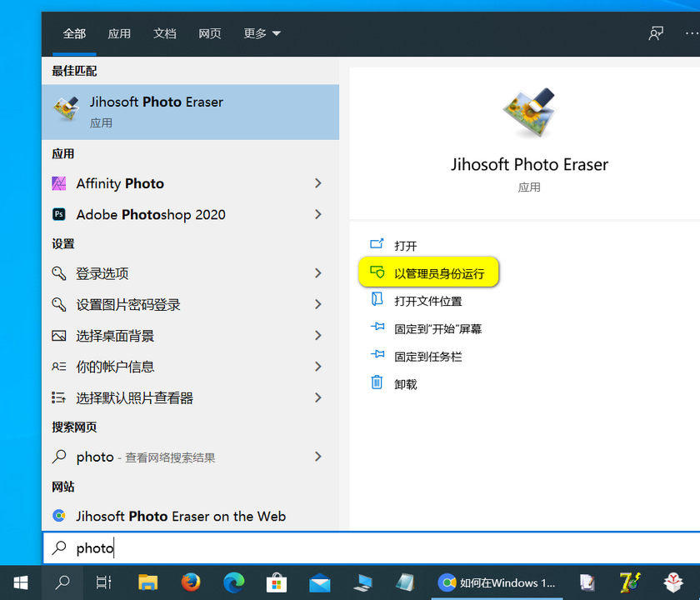Open File Explorer from the taskbar
The height and width of the screenshot is (600, 700).
coord(147,582)
